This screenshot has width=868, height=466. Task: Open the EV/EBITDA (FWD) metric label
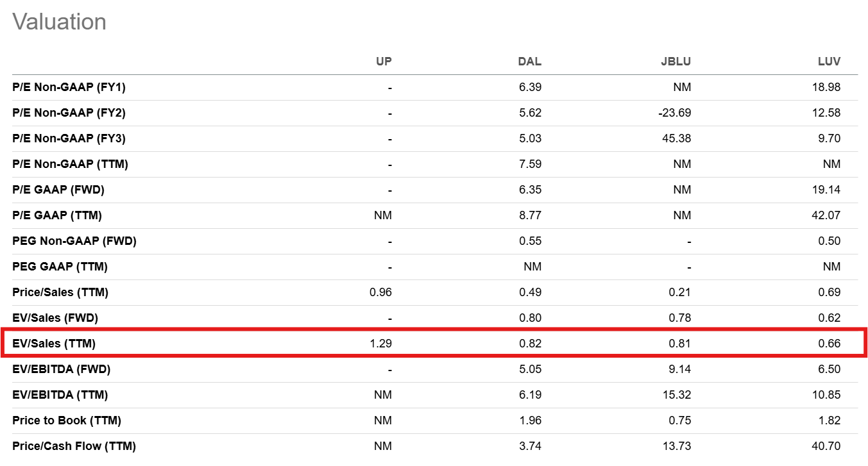[x=62, y=369]
